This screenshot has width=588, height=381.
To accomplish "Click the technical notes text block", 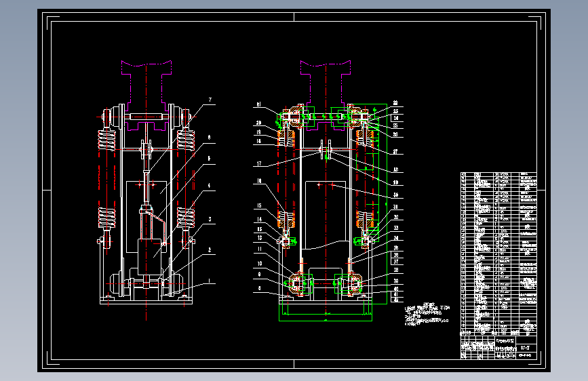I will (x=427, y=315).
